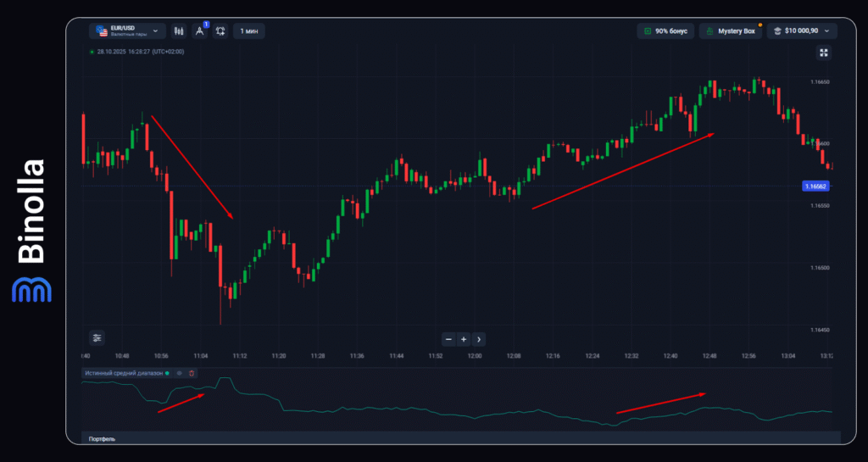Image resolution: width=868 pixels, height=462 pixels.
Task: Open the candlestick chart type menu
Action: (x=178, y=31)
